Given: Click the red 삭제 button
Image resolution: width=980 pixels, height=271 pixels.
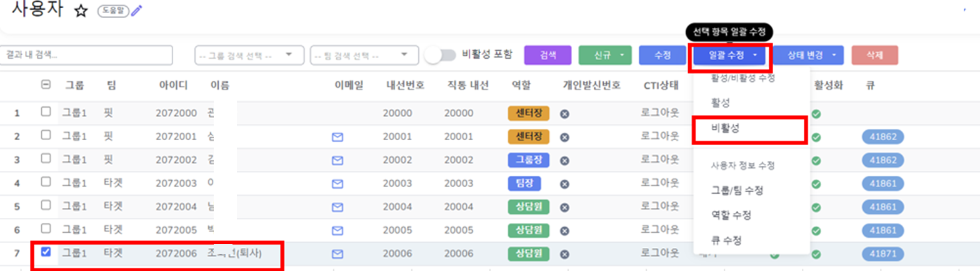Looking at the screenshot, I should click(874, 55).
